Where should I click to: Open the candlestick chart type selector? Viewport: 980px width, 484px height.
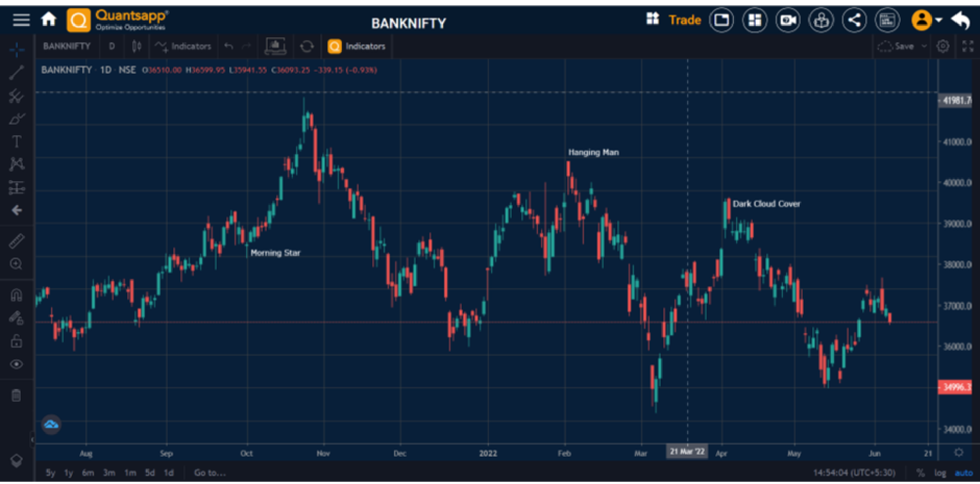tap(136, 46)
